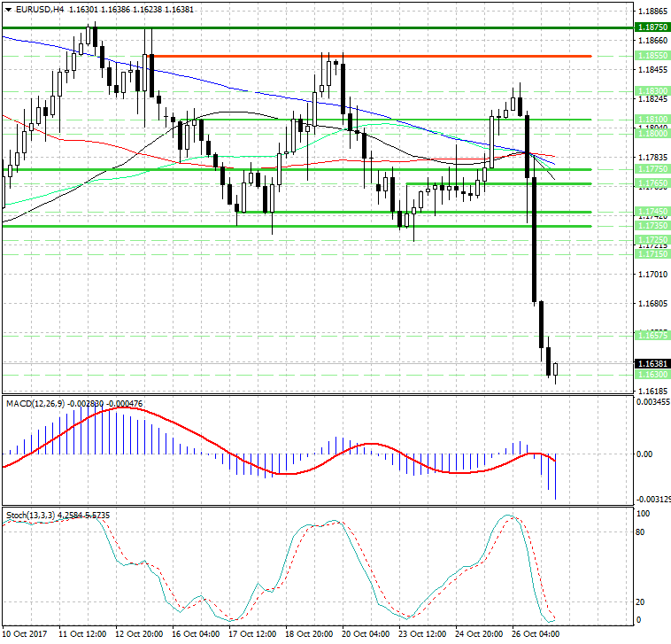Click the 1.17650 price level tag
The image size is (671, 644).
(x=652, y=183)
